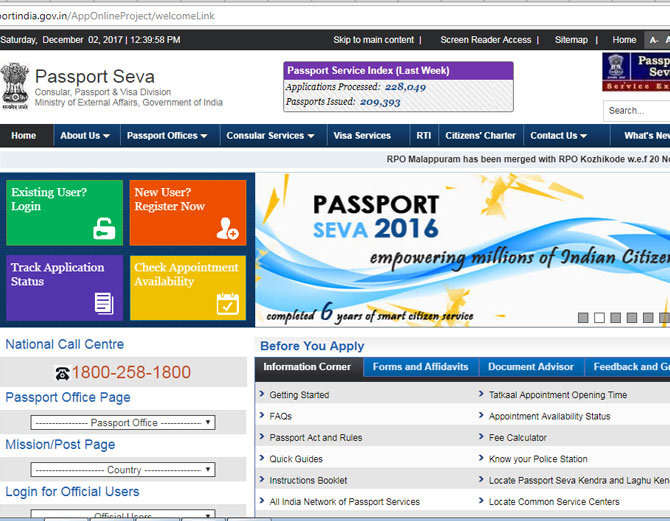Open the Know your Police Station link

pyautogui.click(x=538, y=459)
